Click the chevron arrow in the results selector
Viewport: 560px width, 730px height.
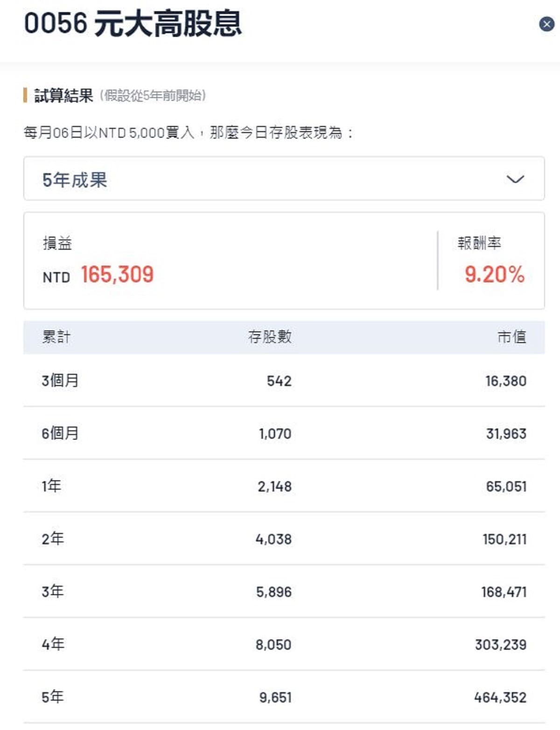(x=515, y=179)
